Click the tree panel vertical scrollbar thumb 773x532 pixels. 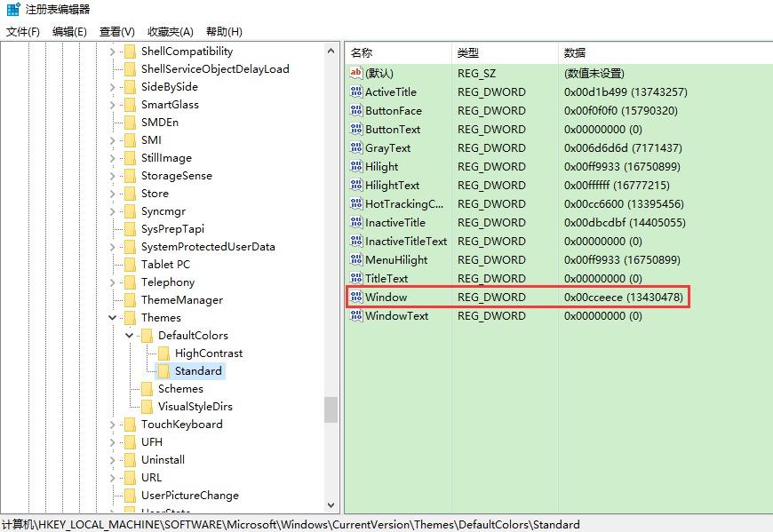(x=331, y=409)
